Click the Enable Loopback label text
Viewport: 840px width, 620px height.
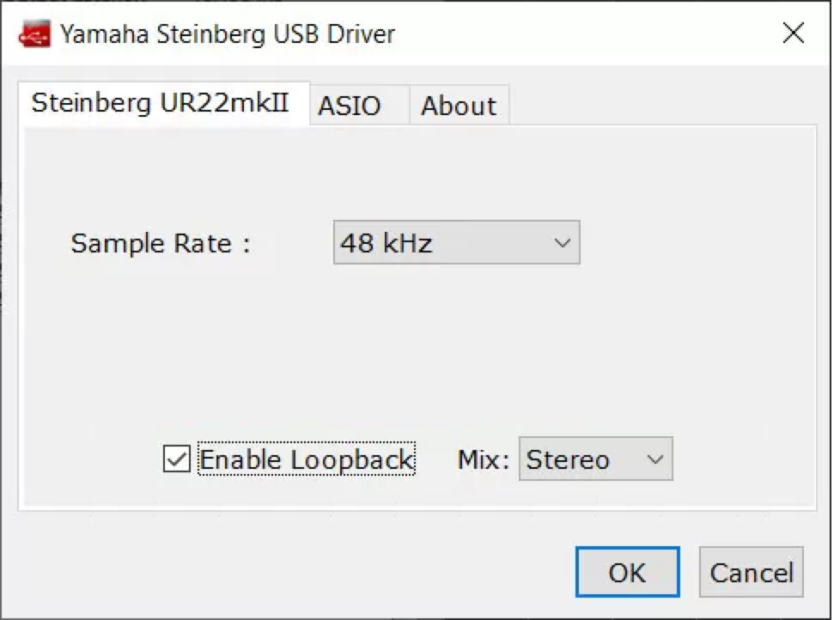[307, 459]
